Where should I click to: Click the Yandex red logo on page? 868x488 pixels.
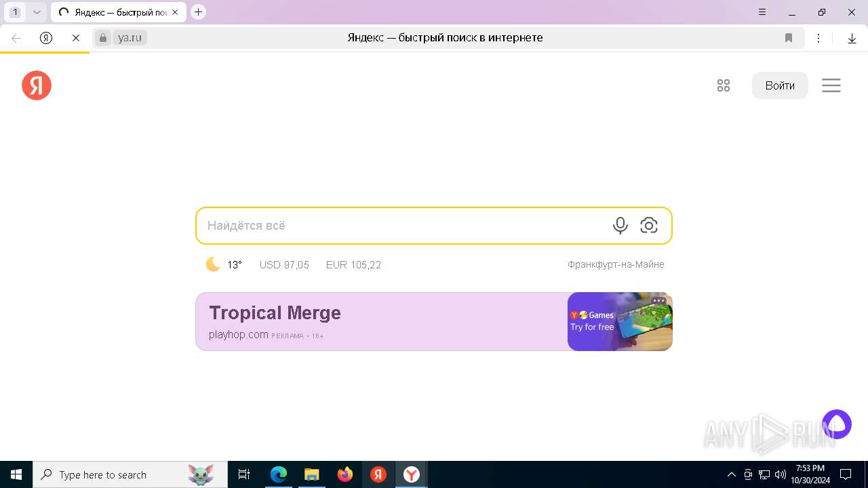(x=37, y=85)
